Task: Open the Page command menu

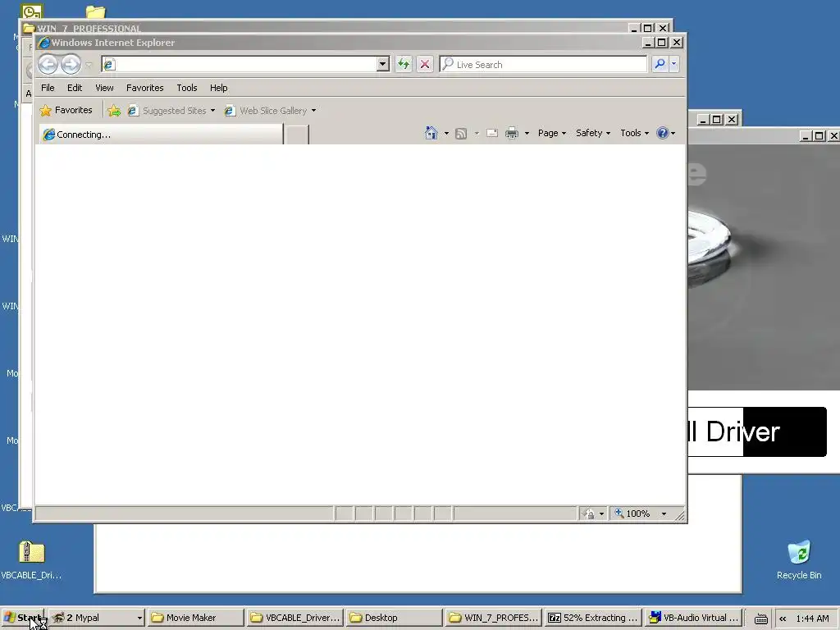Action: point(552,133)
